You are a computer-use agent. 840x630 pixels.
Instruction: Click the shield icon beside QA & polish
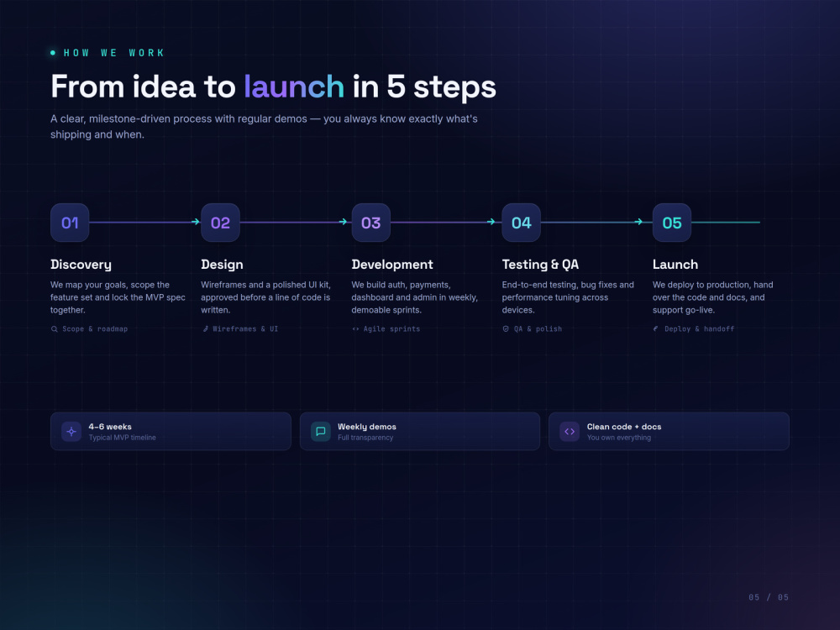(x=506, y=329)
